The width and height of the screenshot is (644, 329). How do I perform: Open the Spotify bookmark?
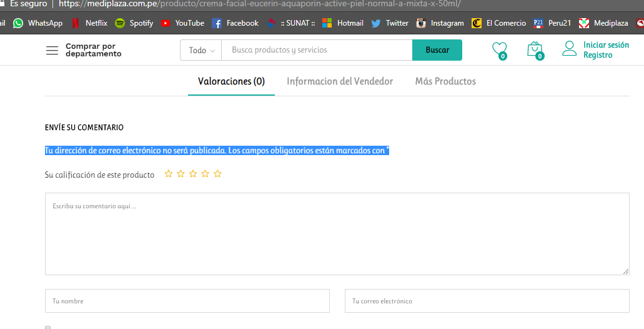tap(134, 23)
